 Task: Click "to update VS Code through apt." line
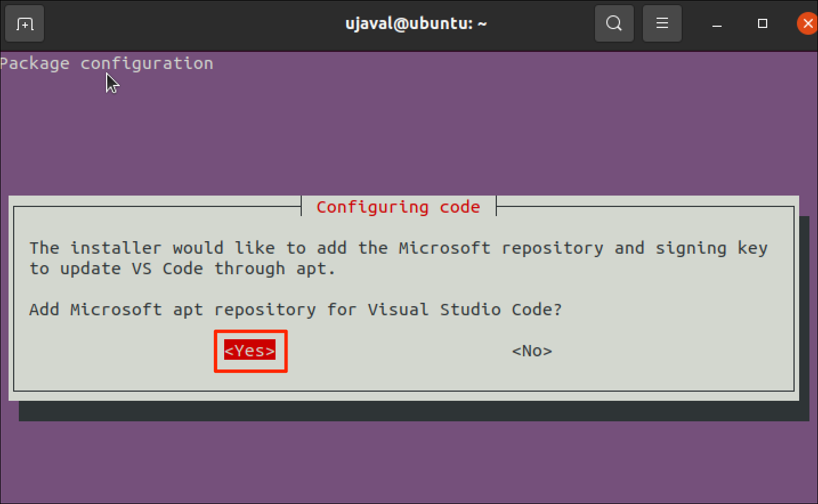point(183,269)
